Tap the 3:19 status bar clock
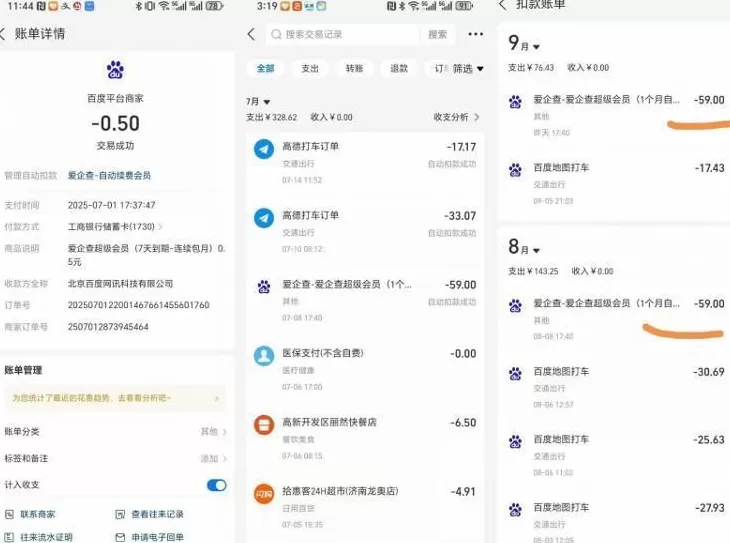 (267, 6)
